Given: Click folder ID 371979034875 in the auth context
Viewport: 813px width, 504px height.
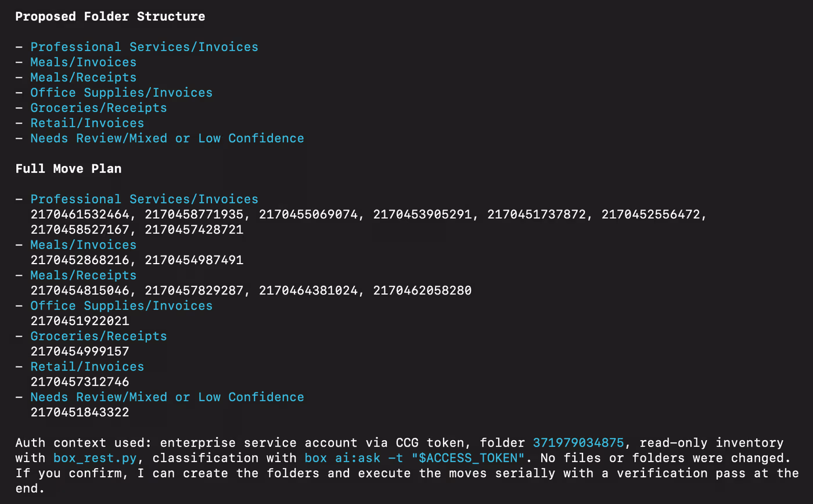Looking at the screenshot, I should 578,442.
